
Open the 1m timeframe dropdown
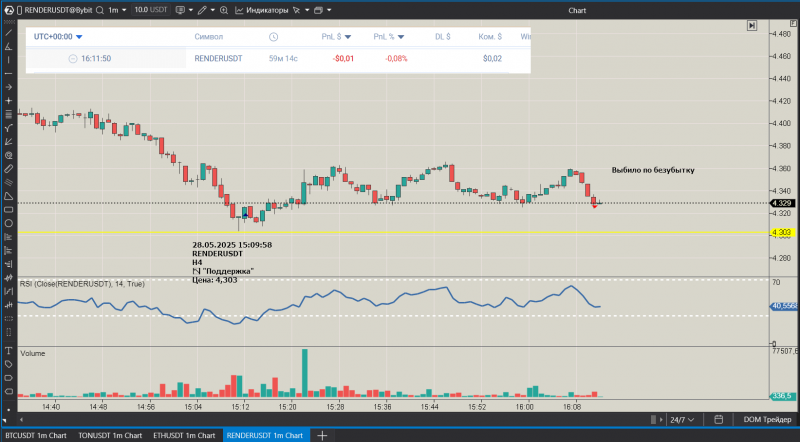point(117,10)
